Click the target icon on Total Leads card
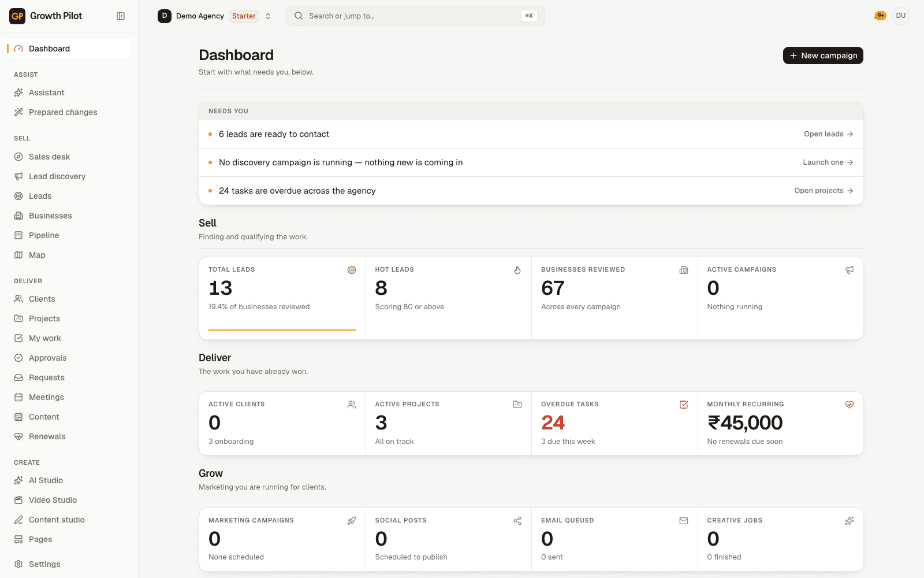 352,270
